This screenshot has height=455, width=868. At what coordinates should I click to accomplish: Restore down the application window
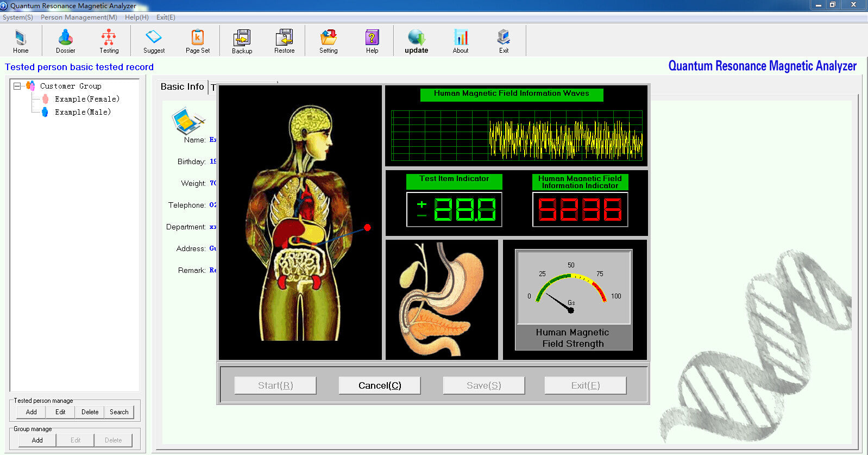click(x=832, y=4)
